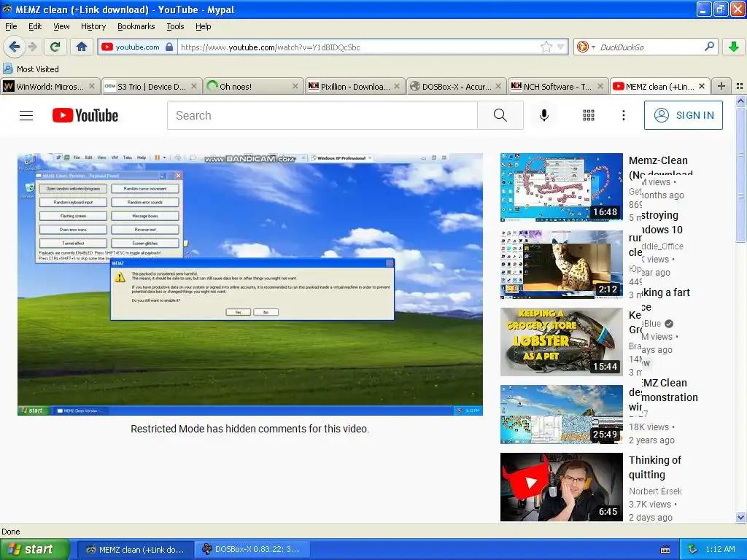Open the Help menu
The width and height of the screenshot is (747, 560).
[x=203, y=26]
